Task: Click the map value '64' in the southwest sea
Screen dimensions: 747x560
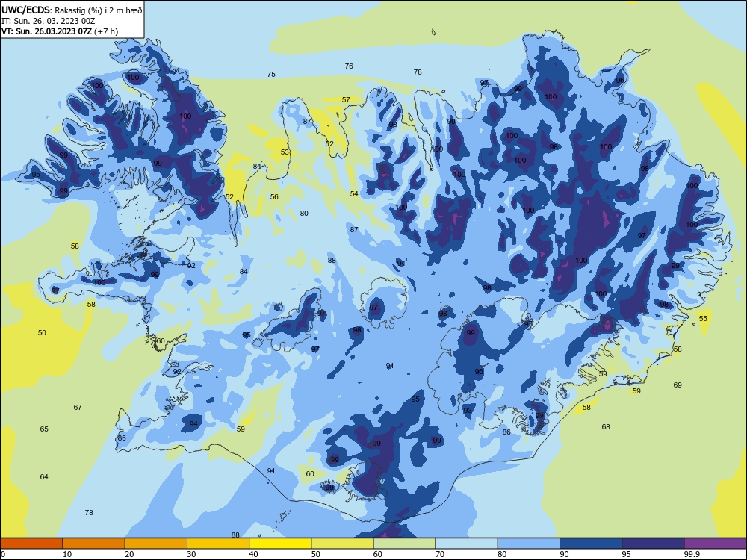Action: (44, 476)
